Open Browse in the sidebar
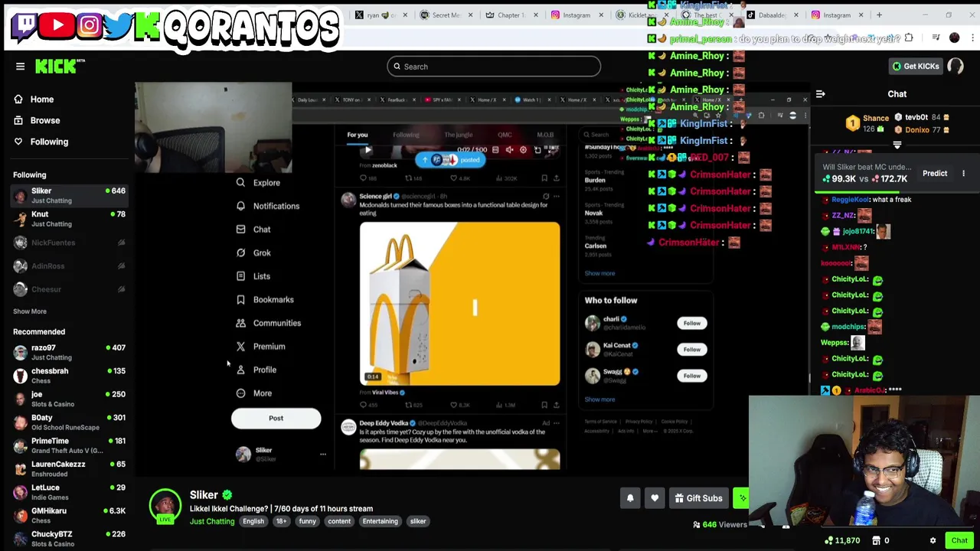This screenshot has width=980, height=551. coord(37,120)
